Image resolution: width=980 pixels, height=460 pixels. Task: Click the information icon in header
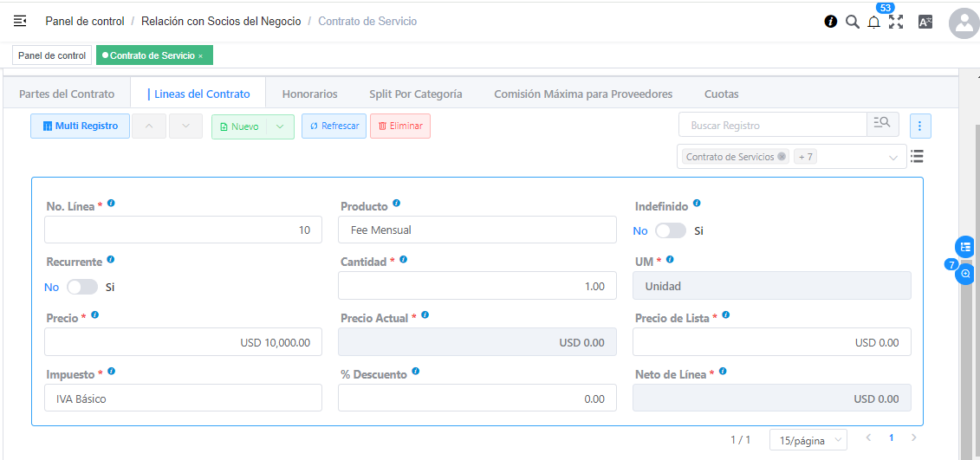pos(831,22)
